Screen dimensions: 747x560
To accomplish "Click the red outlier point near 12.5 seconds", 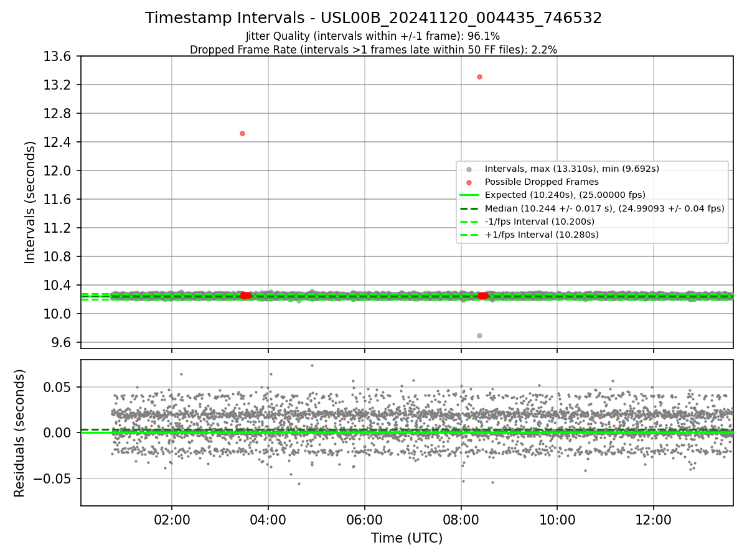I will point(242,133).
